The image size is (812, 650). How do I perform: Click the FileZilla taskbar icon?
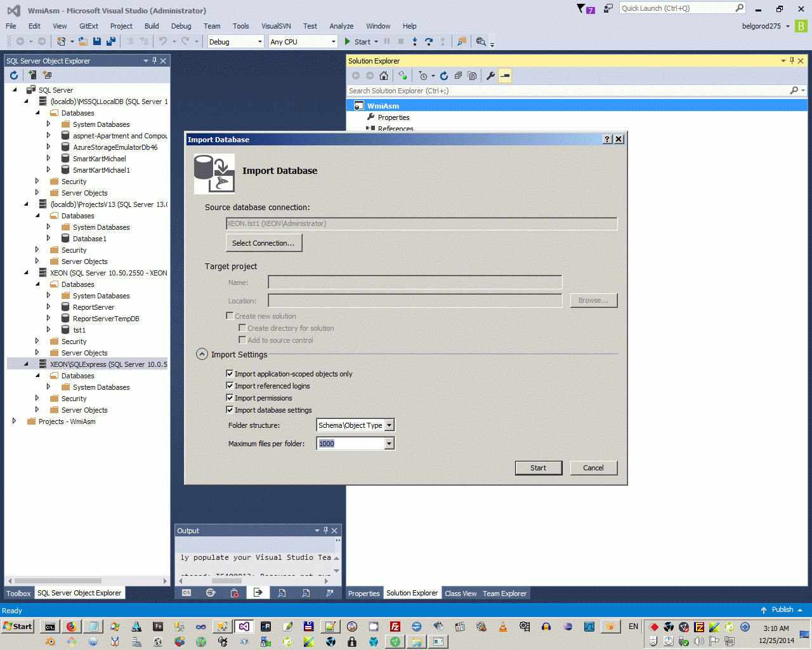pyautogui.click(x=395, y=627)
